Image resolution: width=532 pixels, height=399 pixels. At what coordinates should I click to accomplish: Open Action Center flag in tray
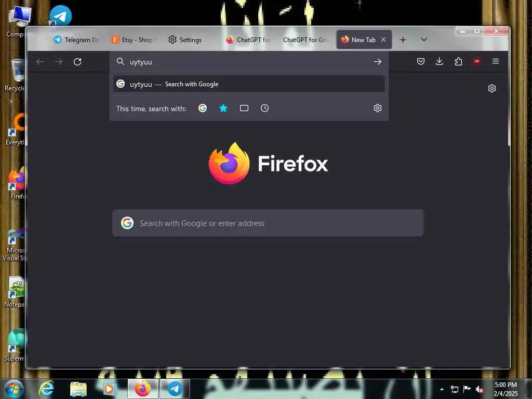467,389
